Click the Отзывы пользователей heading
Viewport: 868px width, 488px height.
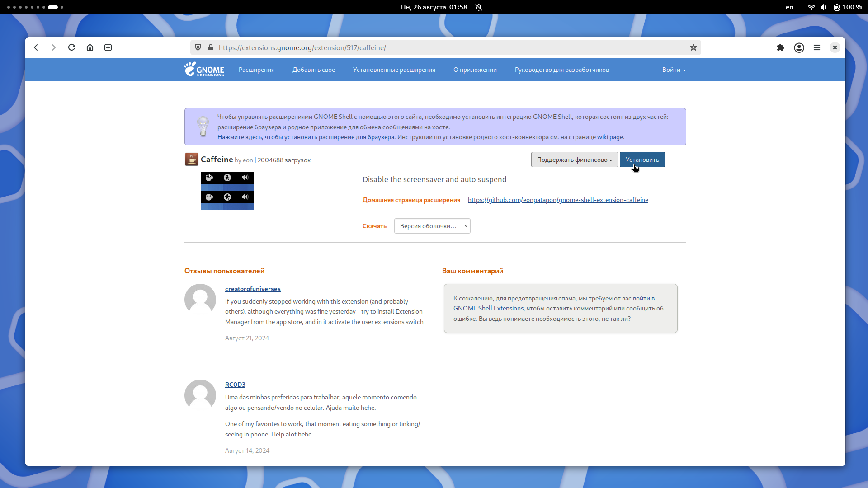pyautogui.click(x=224, y=271)
